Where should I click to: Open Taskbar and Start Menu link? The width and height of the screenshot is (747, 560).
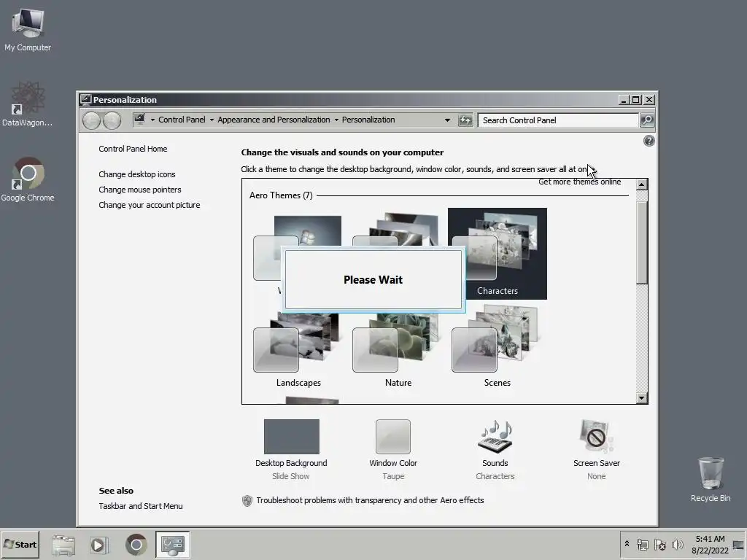point(141,506)
